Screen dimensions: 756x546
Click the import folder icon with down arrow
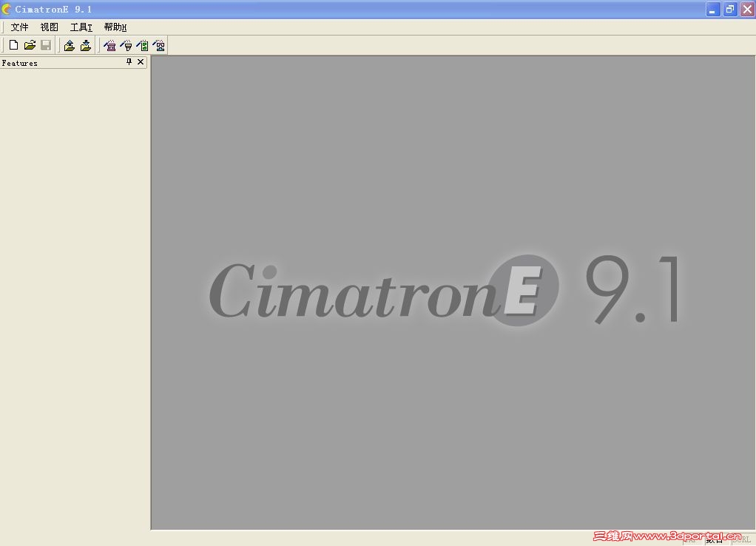pos(86,45)
